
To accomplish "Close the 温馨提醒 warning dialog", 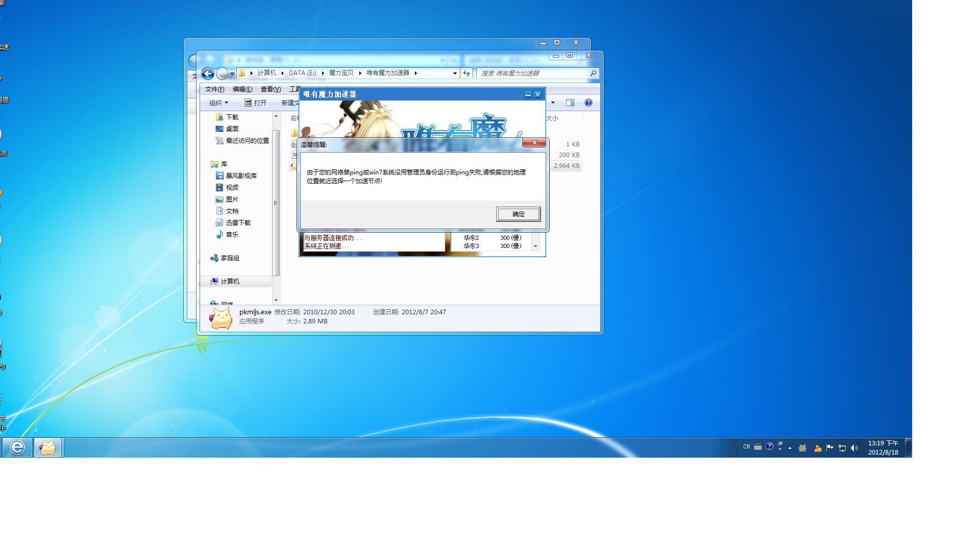I will (534, 143).
